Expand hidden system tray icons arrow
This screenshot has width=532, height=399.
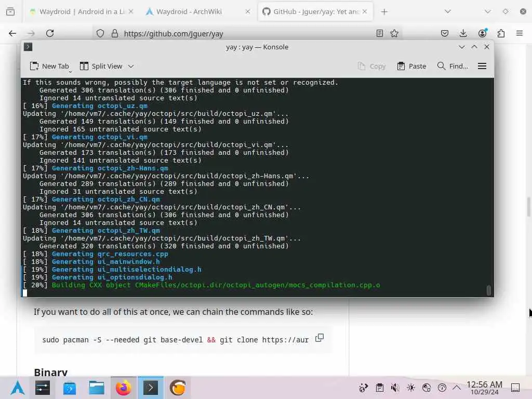point(457,388)
